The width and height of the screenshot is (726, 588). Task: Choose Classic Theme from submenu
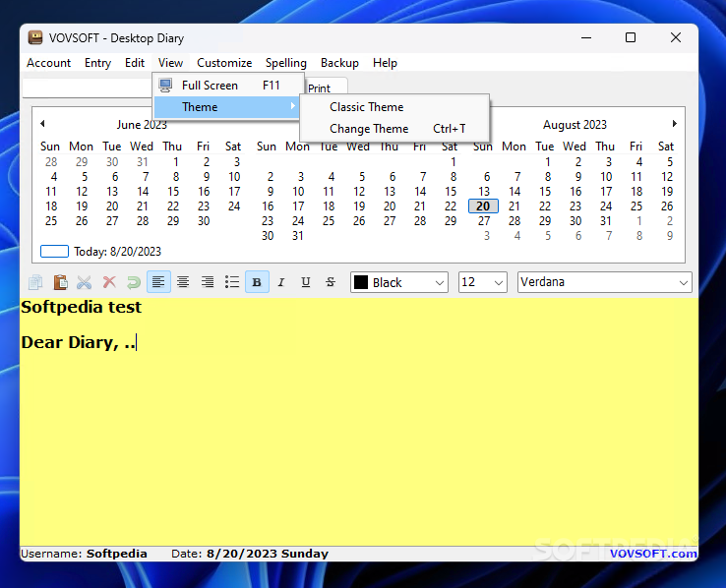[x=394, y=107]
